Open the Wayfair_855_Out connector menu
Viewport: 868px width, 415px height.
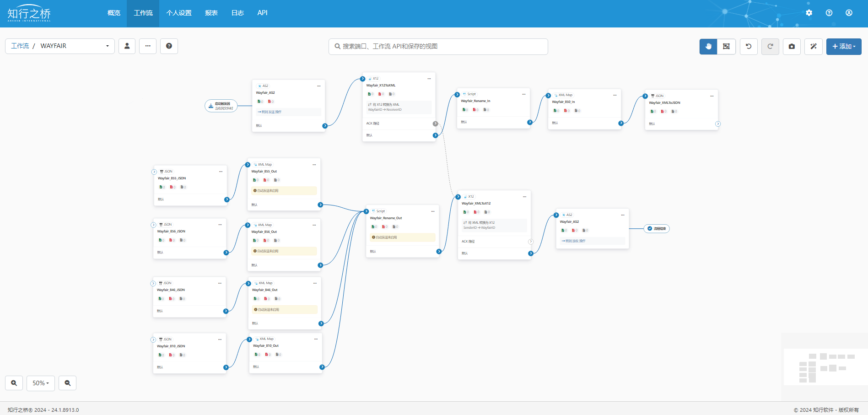coord(314,165)
